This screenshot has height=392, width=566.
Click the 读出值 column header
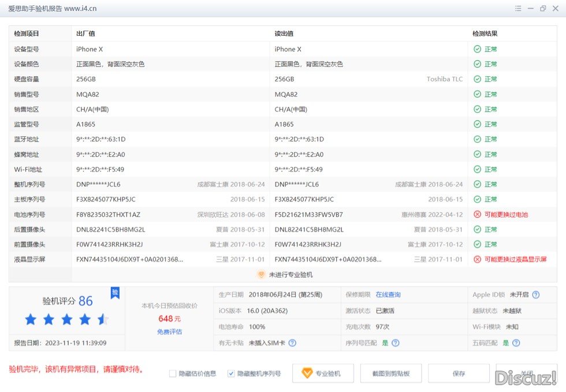284,33
